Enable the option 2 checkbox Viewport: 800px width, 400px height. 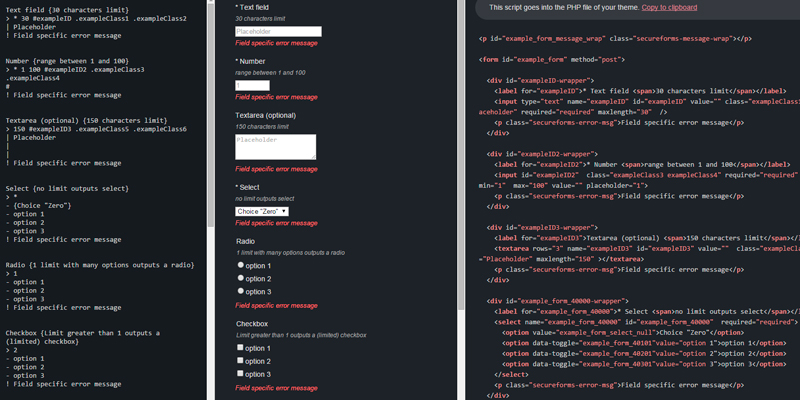point(240,361)
